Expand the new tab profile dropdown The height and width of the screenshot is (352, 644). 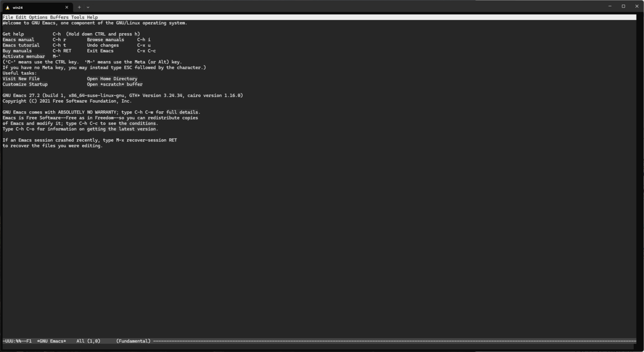click(x=88, y=7)
